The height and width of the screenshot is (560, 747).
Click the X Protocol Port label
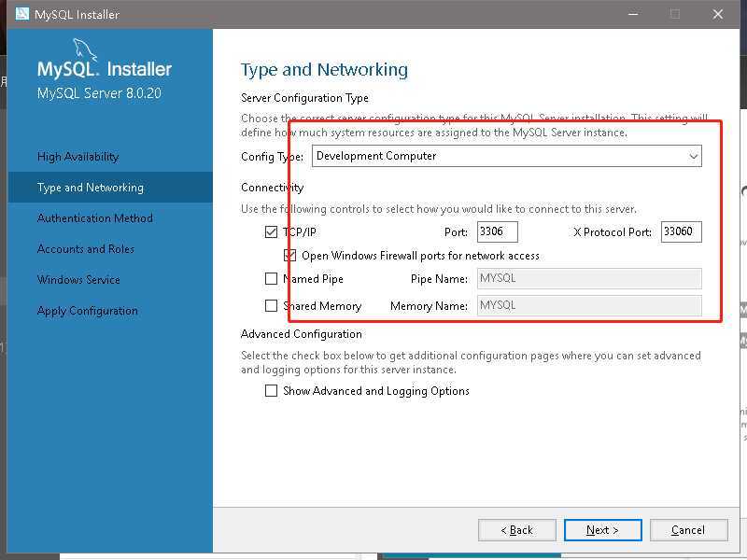(613, 232)
